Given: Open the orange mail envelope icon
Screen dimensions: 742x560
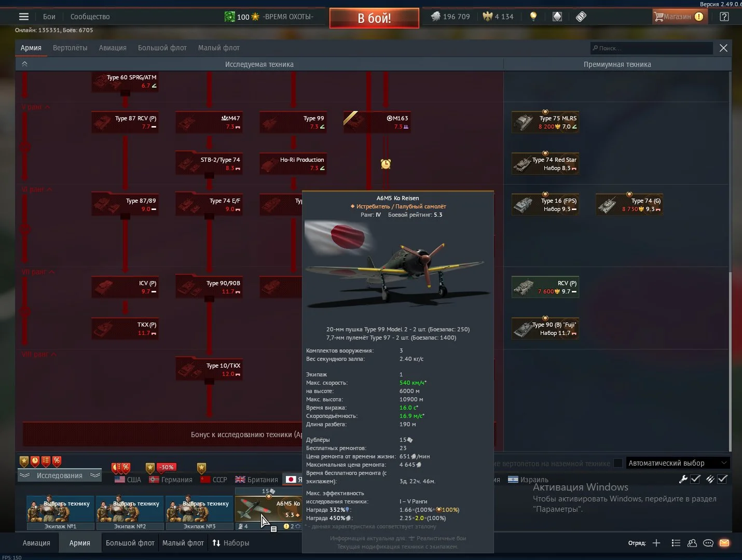Looking at the screenshot, I should (x=724, y=543).
